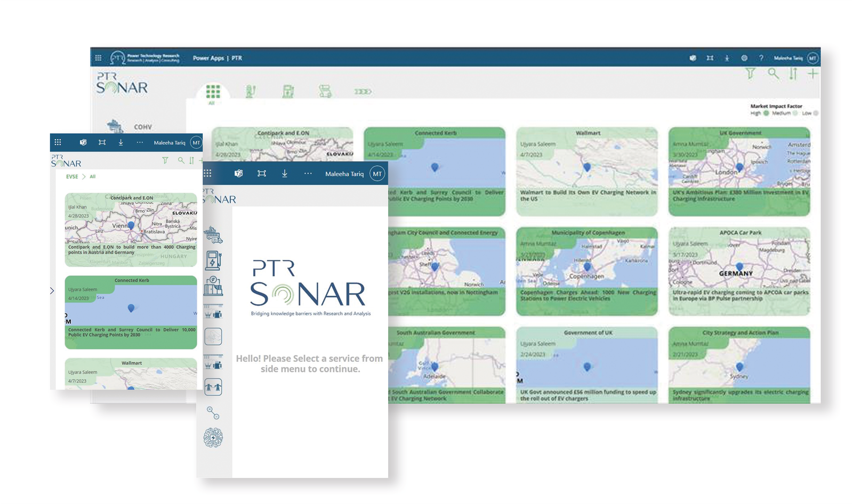Click the map pin on London
Image resolution: width=853 pixels, height=504 pixels.
pyautogui.click(x=739, y=167)
